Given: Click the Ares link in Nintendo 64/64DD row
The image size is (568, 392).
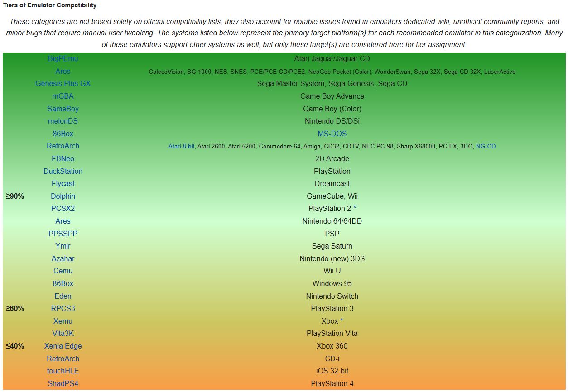Looking at the screenshot, I should point(63,221).
